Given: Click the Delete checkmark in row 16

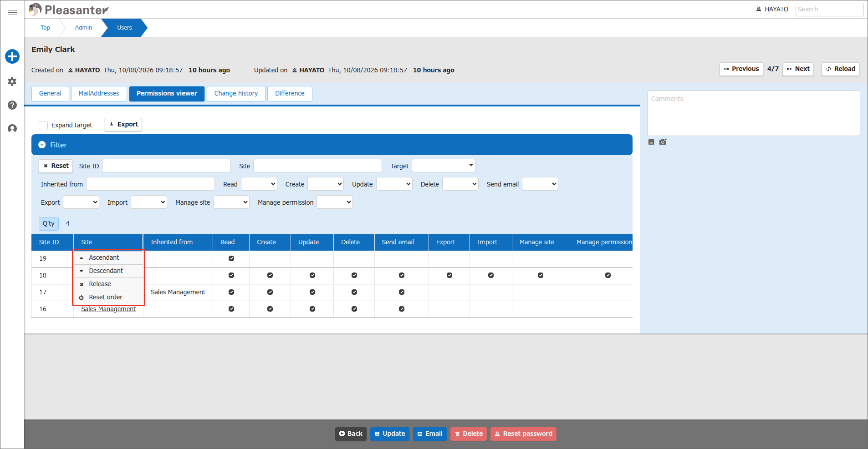Looking at the screenshot, I should [354, 309].
